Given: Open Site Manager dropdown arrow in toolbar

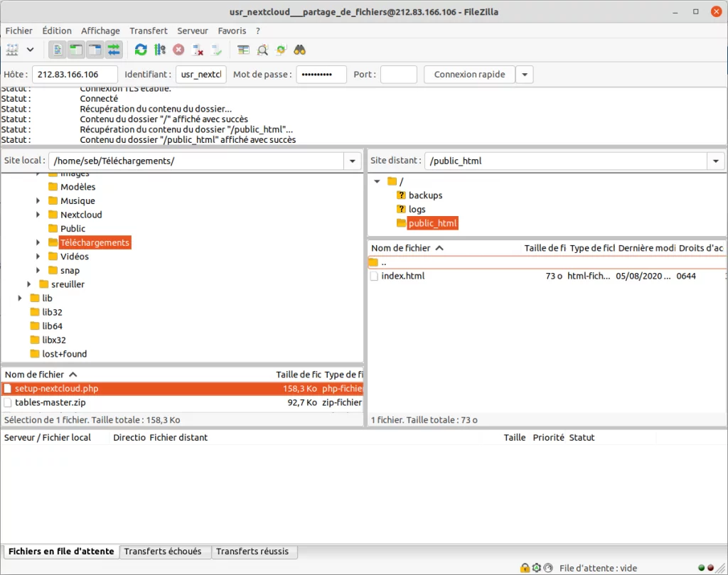Looking at the screenshot, I should tap(30, 50).
